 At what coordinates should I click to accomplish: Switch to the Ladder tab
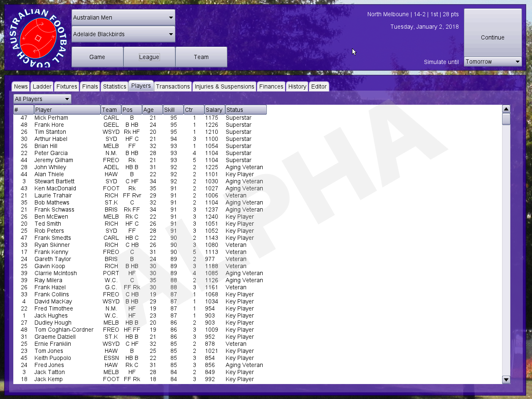42,86
